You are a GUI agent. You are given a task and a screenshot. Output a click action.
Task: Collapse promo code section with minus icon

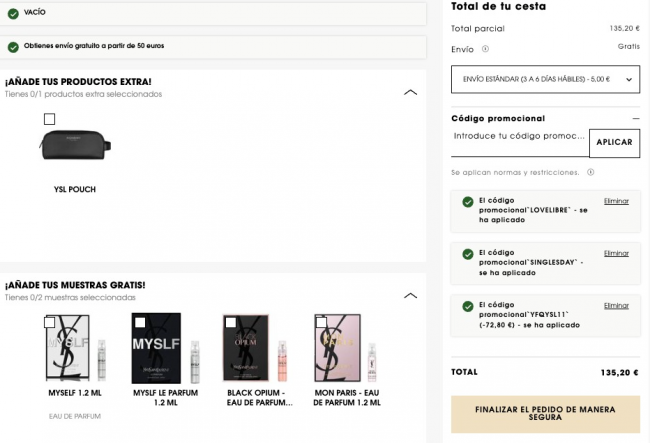[x=635, y=118]
